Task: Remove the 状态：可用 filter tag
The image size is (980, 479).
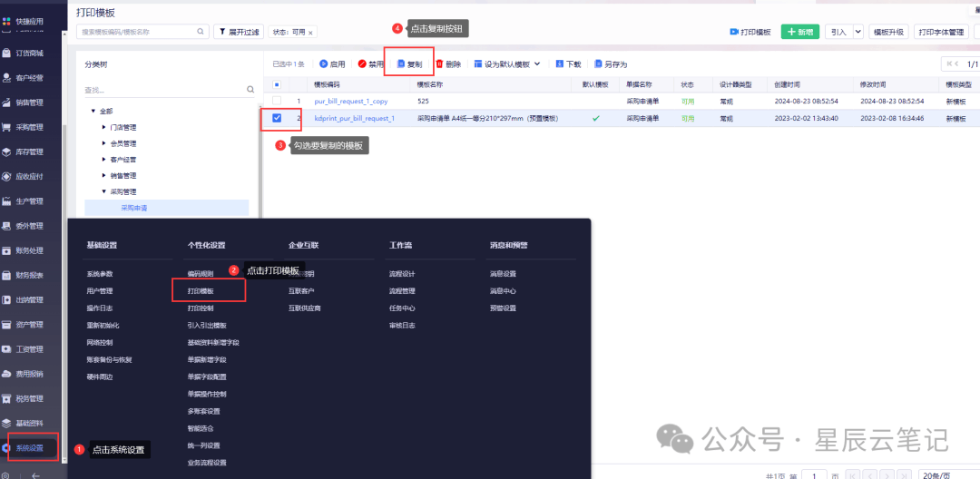Action: (310, 33)
